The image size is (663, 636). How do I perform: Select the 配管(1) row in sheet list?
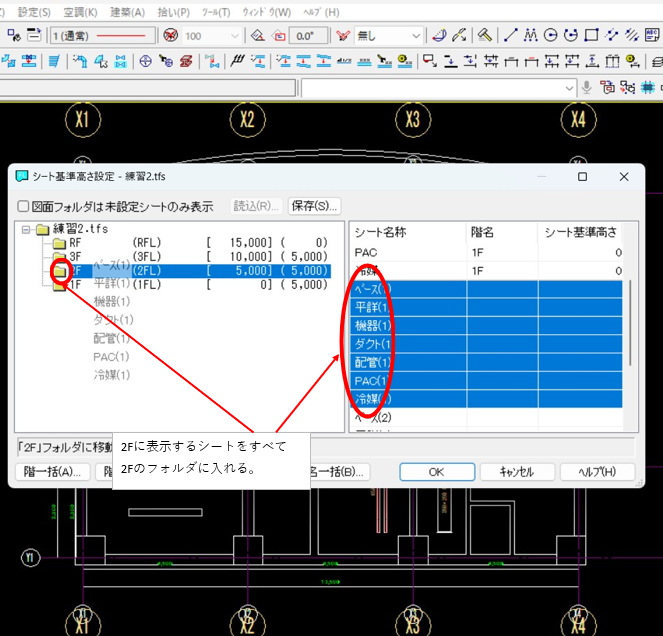(x=486, y=362)
